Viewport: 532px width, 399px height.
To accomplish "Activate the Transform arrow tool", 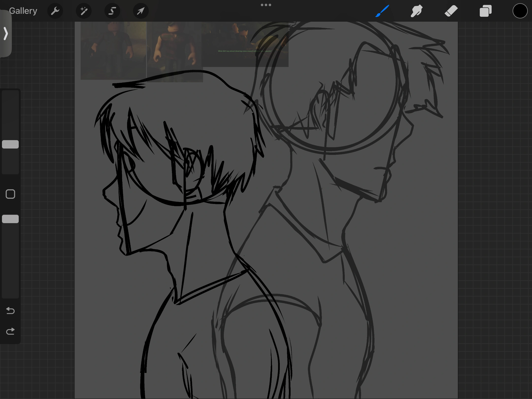I will point(141,11).
